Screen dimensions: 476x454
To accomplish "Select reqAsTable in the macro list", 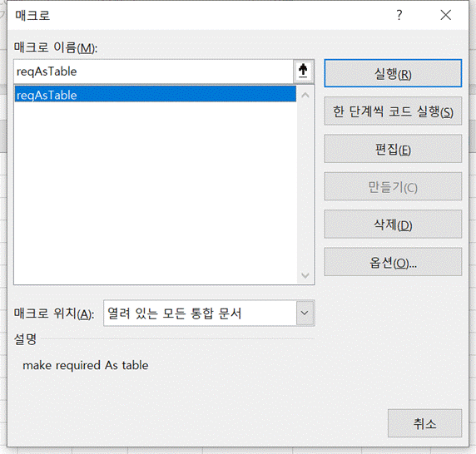I will [156, 95].
